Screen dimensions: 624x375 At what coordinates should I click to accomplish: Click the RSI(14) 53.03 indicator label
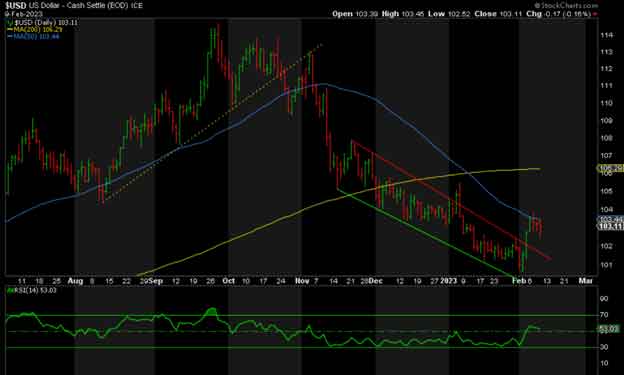coord(32,290)
